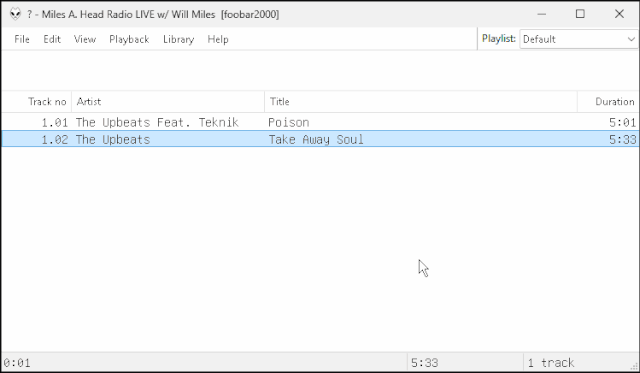Close the foobar2000 window
The image size is (640, 373).
[619, 14]
